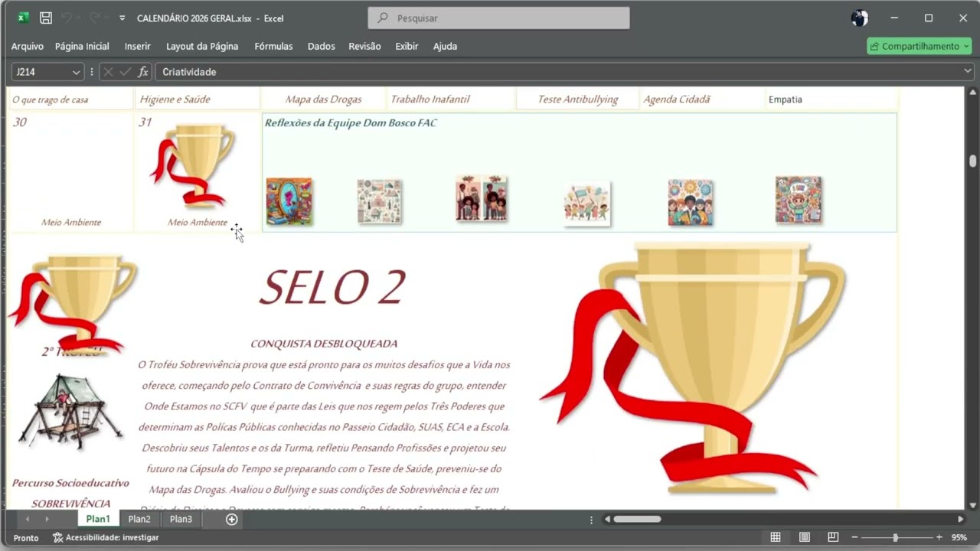Viewport: 980px width, 551px height.
Task: Select cell 'Mapa das Drogas'
Action: click(323, 99)
